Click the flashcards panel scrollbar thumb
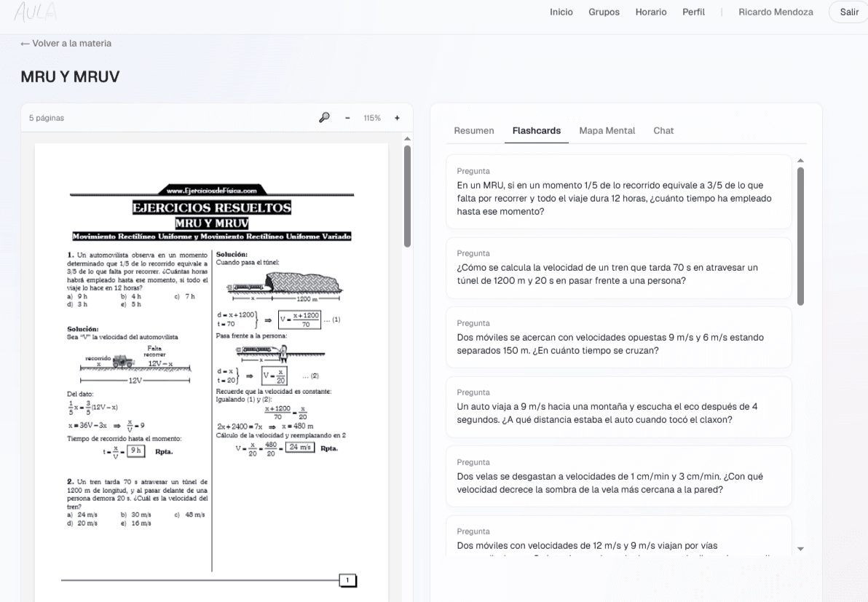Screen dimensions: 868x602 (x=800, y=236)
